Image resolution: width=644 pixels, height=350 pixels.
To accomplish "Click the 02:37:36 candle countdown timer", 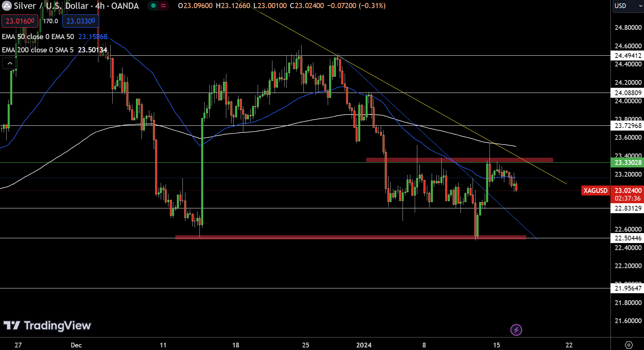I will coord(628,198).
